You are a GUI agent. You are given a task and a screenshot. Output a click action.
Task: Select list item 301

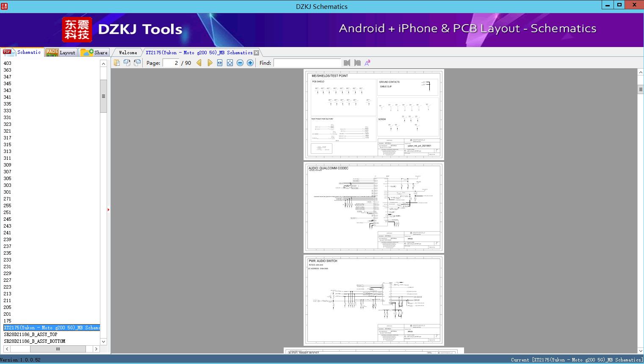coord(8,192)
